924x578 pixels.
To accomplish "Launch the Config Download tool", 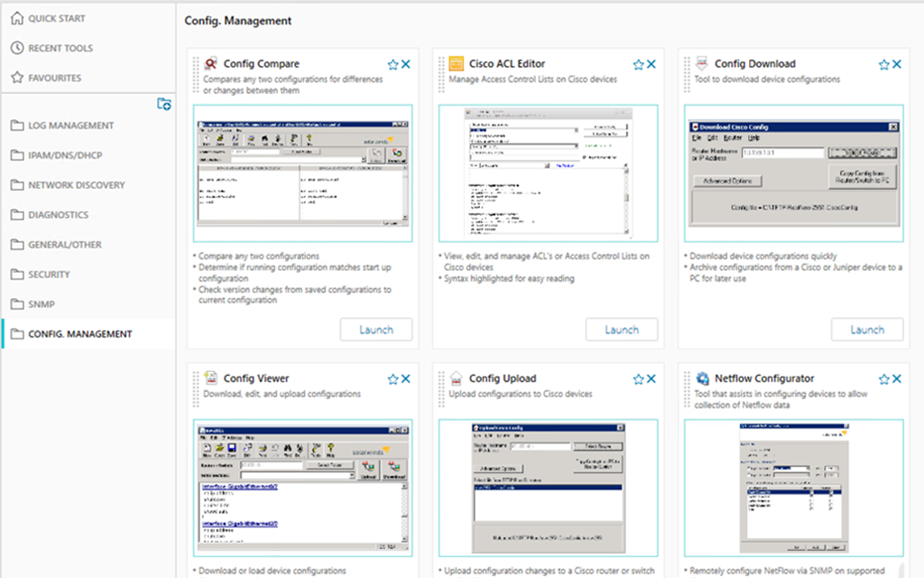I will [867, 329].
